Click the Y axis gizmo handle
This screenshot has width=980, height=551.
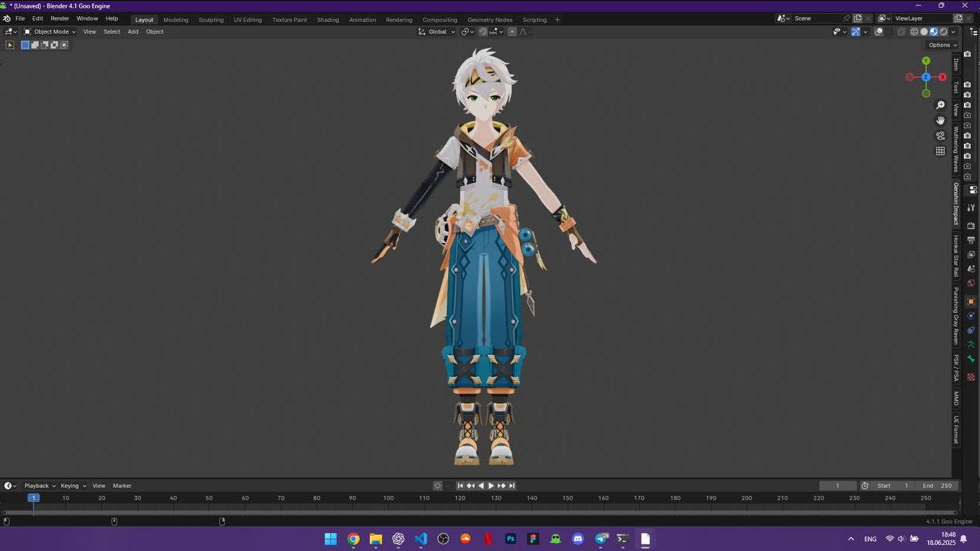926,60
